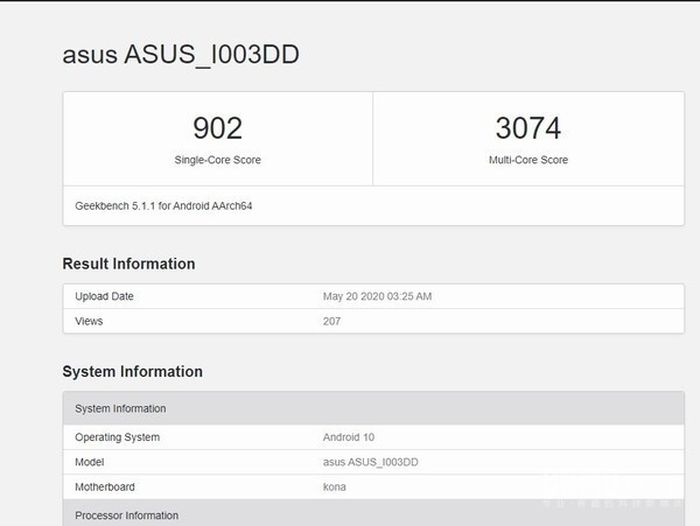Select the Views row label
This screenshot has height=526, width=700.
pos(89,321)
